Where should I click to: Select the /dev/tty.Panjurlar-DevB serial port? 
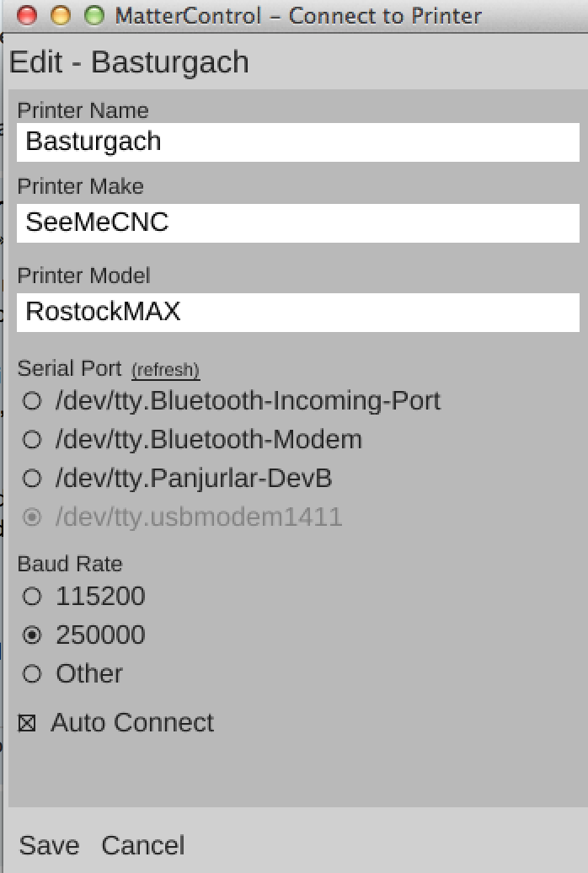32,479
